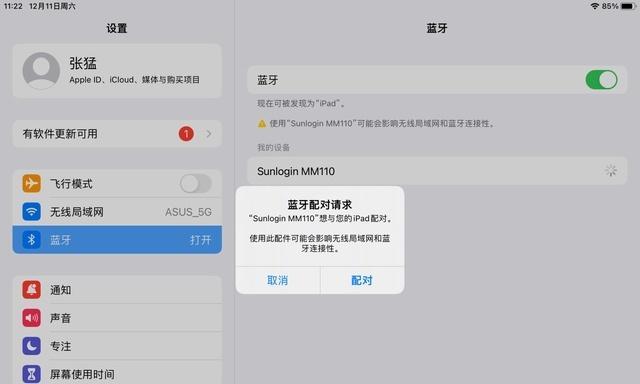This screenshot has height=384, width=640.
Task: Tap the 85% battery percentage
Action: [610, 6]
